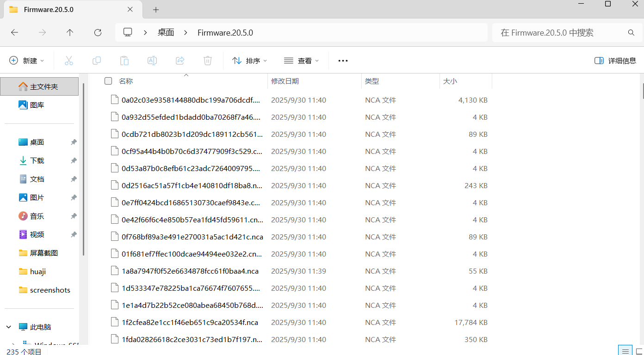Click the Rename icon in toolbar

click(152, 61)
